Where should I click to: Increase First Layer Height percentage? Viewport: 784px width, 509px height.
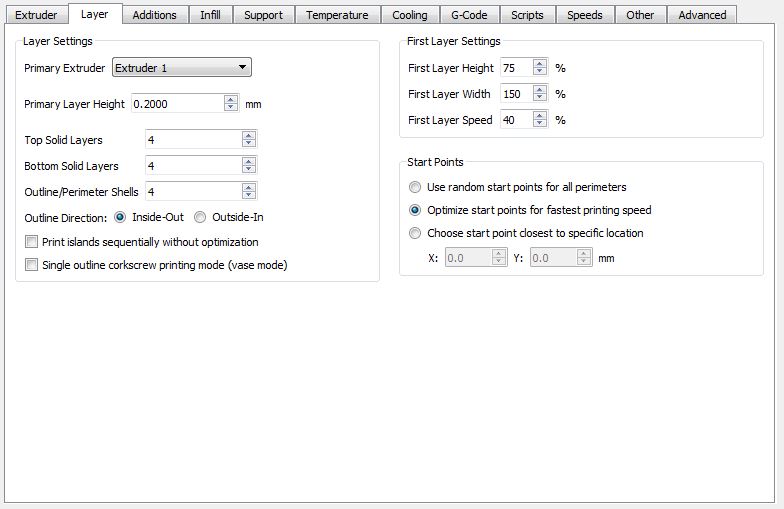[540, 64]
